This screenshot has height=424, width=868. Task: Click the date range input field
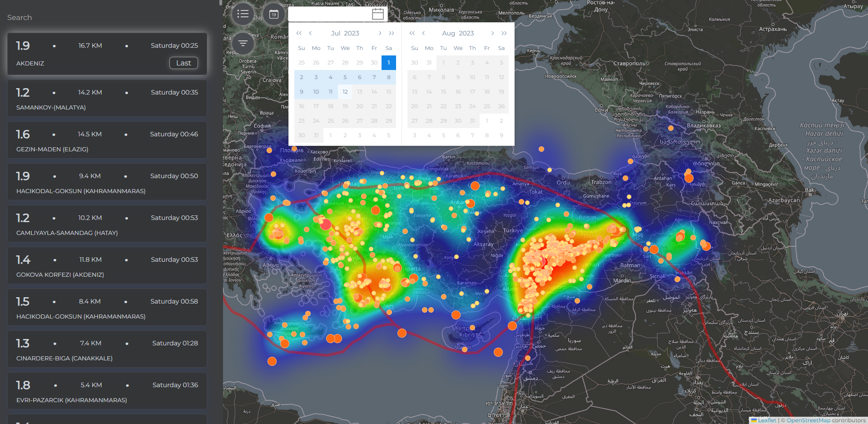[x=338, y=14]
